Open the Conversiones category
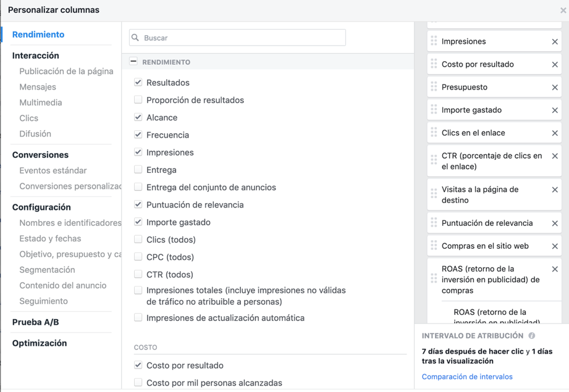Image resolution: width=569 pixels, height=392 pixels. click(x=40, y=155)
